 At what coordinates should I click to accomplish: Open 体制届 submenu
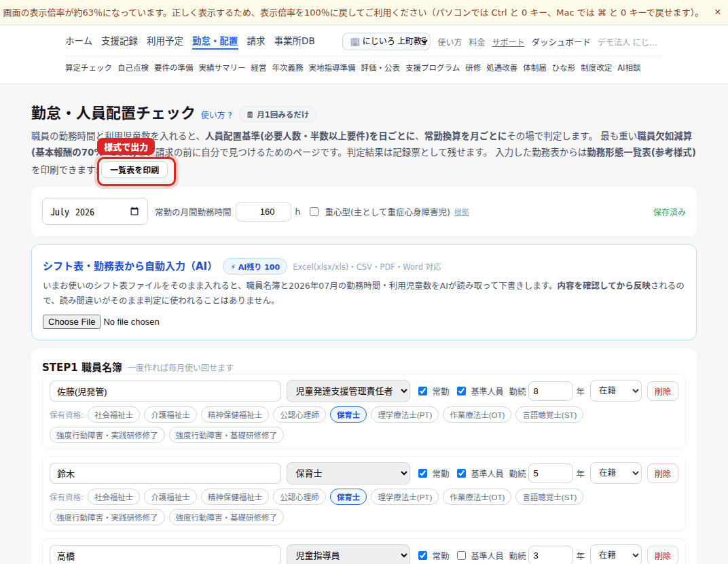click(x=534, y=68)
